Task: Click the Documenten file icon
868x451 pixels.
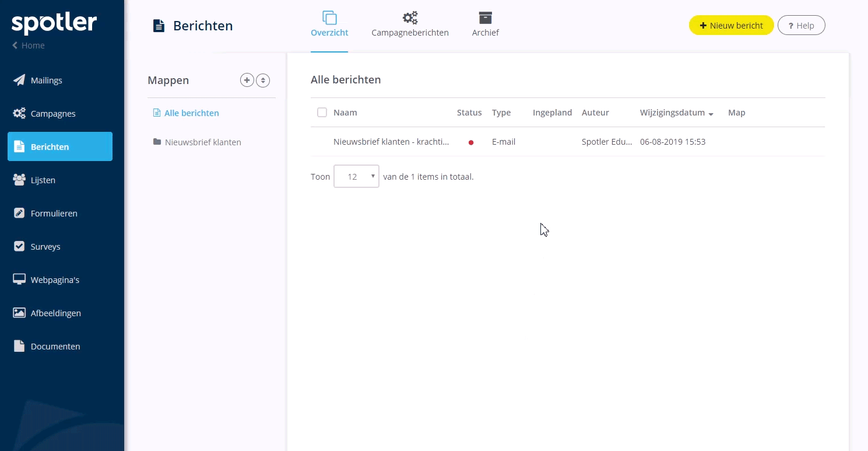Action: [19, 346]
